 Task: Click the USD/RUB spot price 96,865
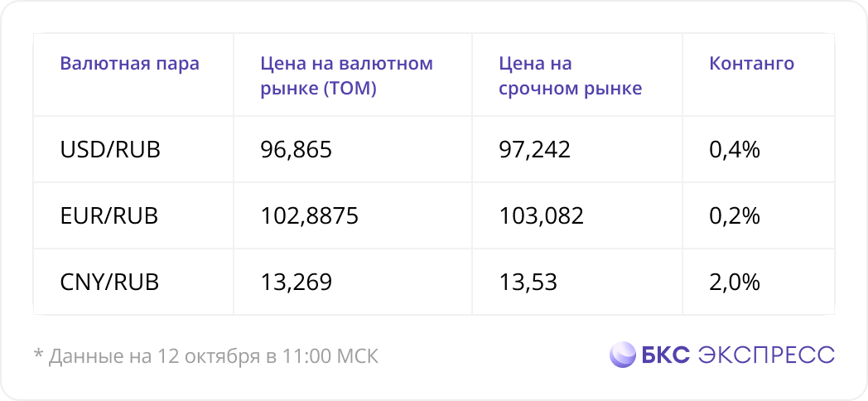coord(297,149)
